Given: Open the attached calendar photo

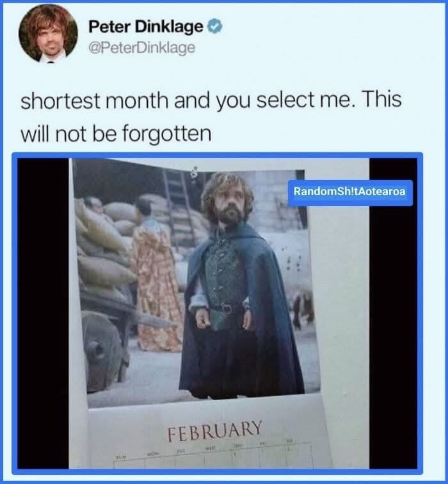Looking at the screenshot, I should (x=218, y=313).
